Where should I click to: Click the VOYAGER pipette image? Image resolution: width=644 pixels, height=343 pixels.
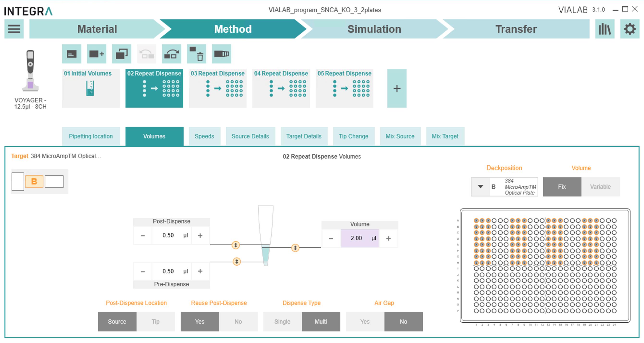tap(30, 71)
